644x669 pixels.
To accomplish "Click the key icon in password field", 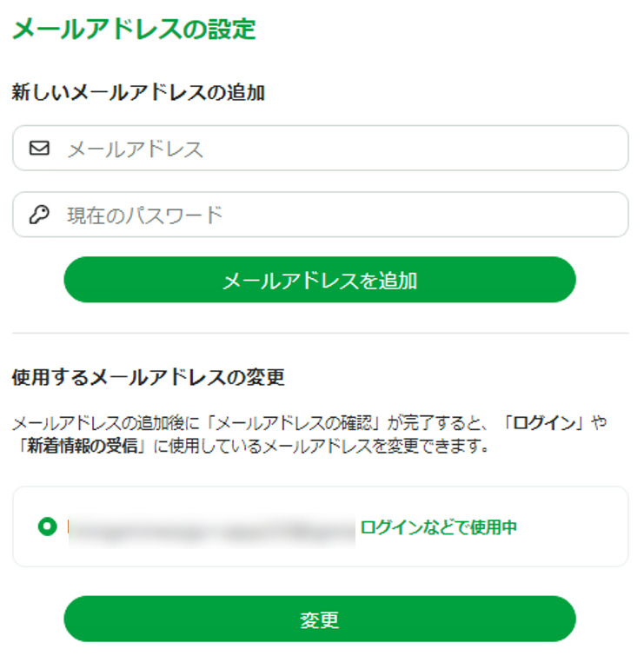I will pos(39,215).
